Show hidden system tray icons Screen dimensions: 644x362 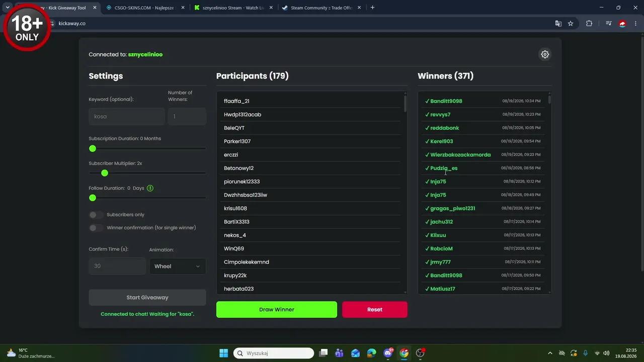pyautogui.click(x=550, y=353)
